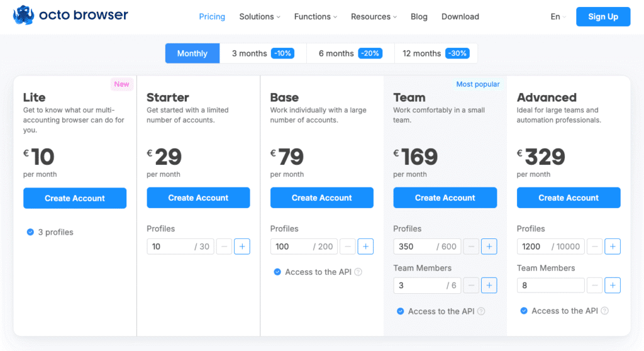
Task: Decrease Starter plan profiles with minus
Action: point(224,247)
